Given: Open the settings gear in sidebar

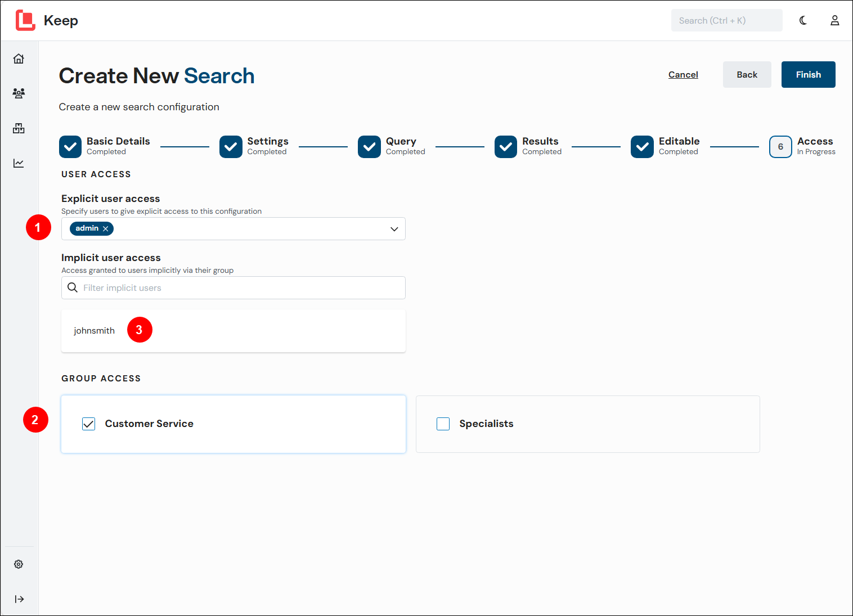Looking at the screenshot, I should tap(19, 564).
